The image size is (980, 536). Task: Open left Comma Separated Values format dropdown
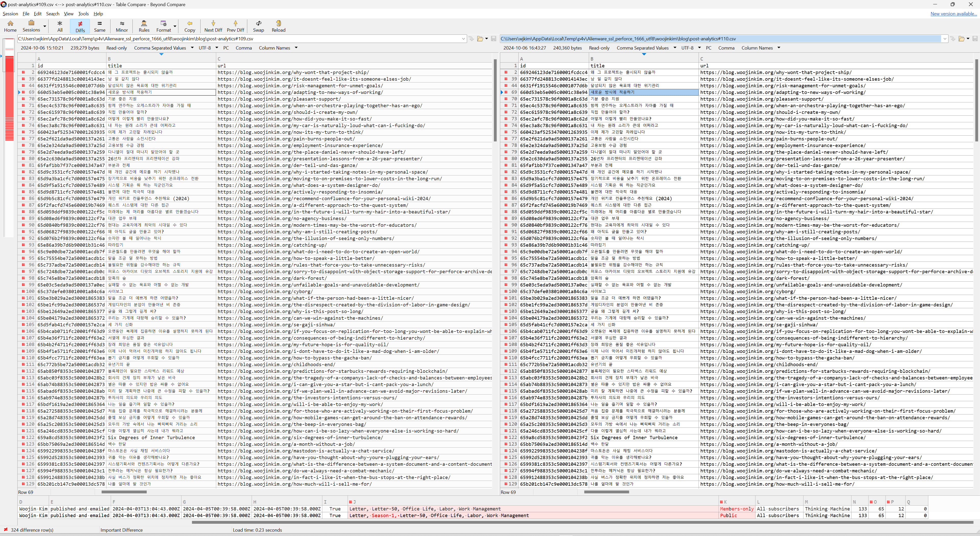point(164,48)
